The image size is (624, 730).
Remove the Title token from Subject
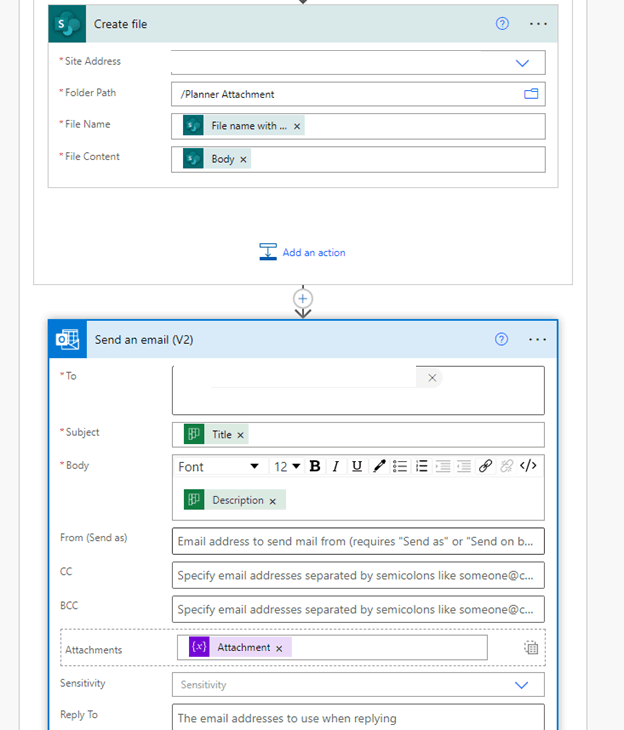tap(240, 435)
